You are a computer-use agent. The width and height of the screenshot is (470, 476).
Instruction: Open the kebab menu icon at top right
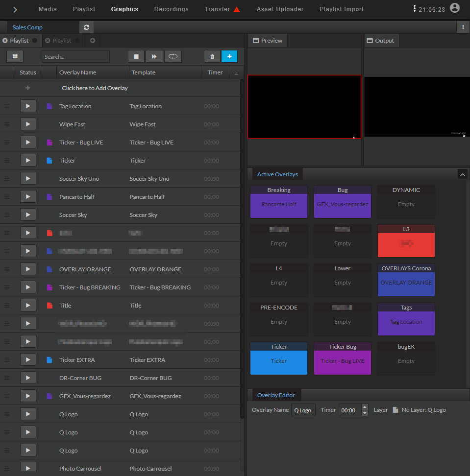[x=463, y=27]
